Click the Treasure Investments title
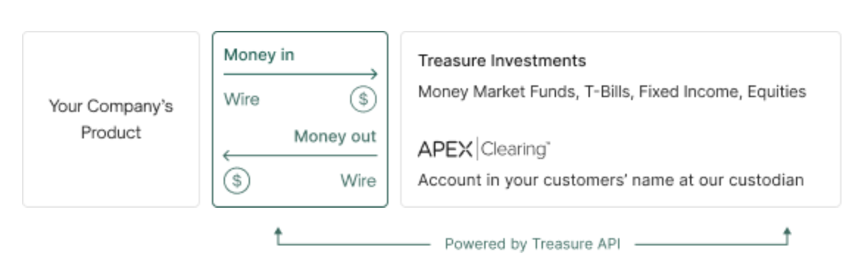Screen dimensions: 868x277 502,60
